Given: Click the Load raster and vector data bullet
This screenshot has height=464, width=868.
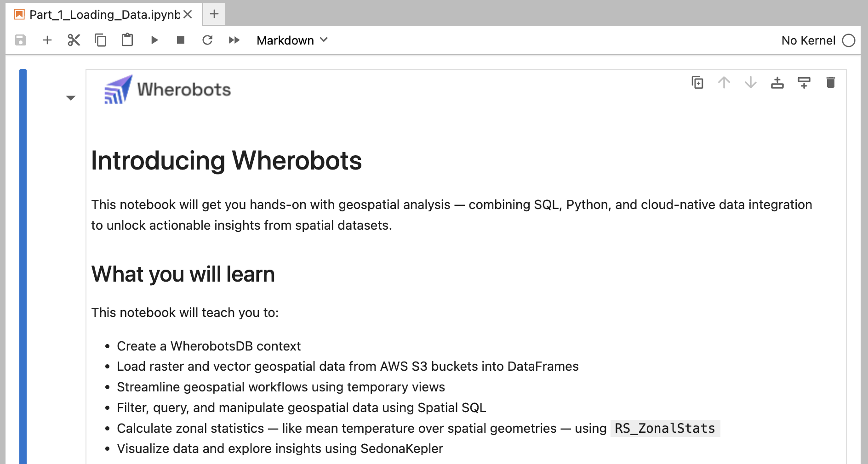Looking at the screenshot, I should point(348,366).
